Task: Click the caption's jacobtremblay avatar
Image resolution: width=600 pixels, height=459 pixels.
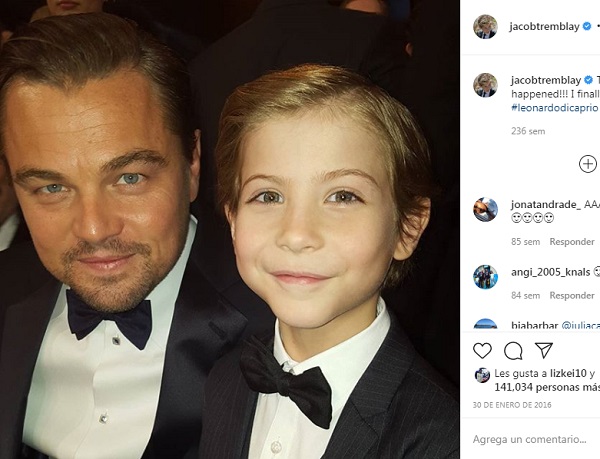Action: [x=485, y=85]
